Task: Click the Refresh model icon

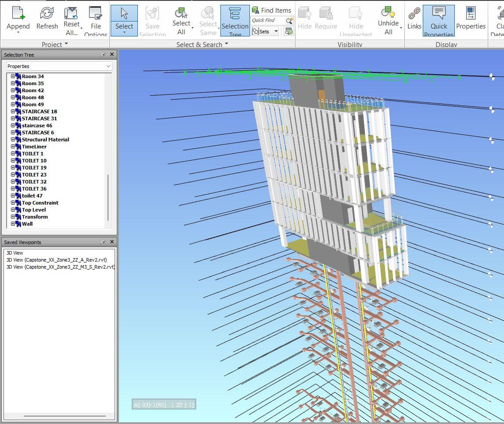Action: (x=47, y=14)
